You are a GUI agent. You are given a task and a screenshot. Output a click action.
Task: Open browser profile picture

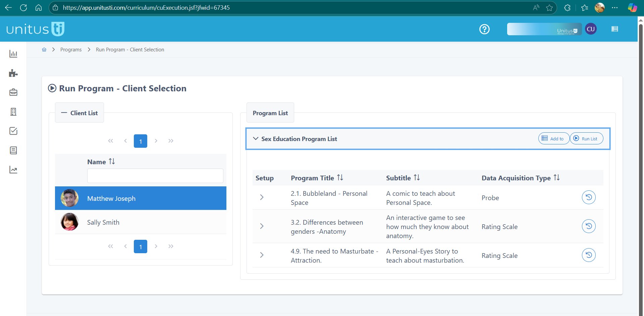pyautogui.click(x=600, y=7)
